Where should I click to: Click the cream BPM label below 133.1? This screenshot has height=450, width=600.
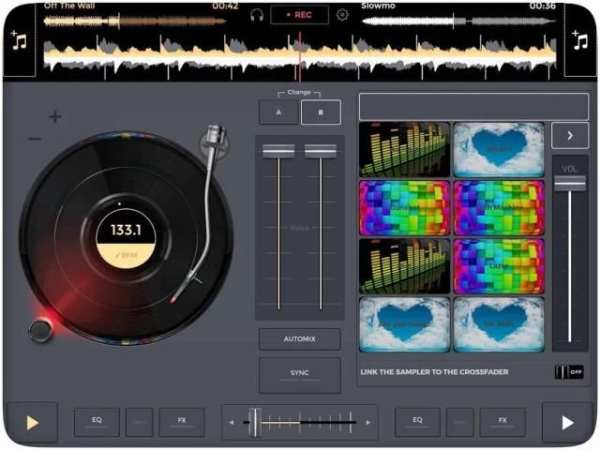coord(126,255)
